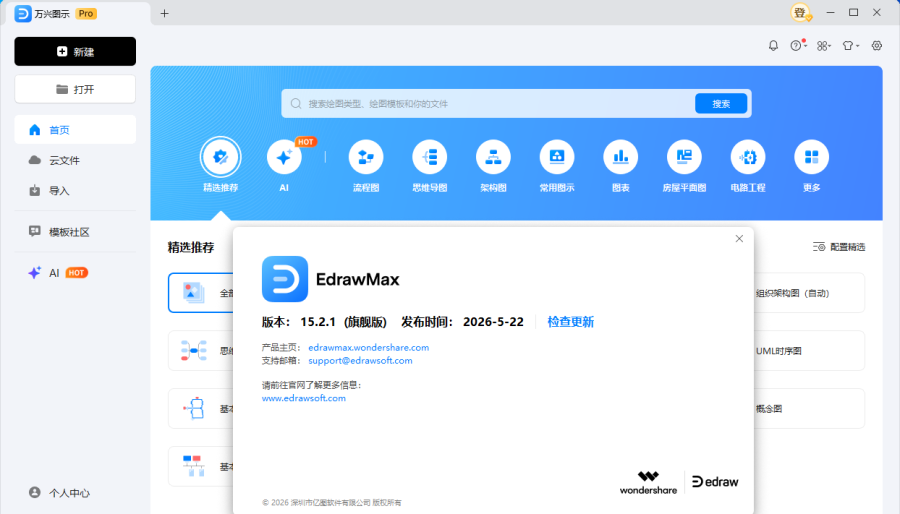Click the 版本: 15.2.1 (旗舰版) text

pos(324,322)
